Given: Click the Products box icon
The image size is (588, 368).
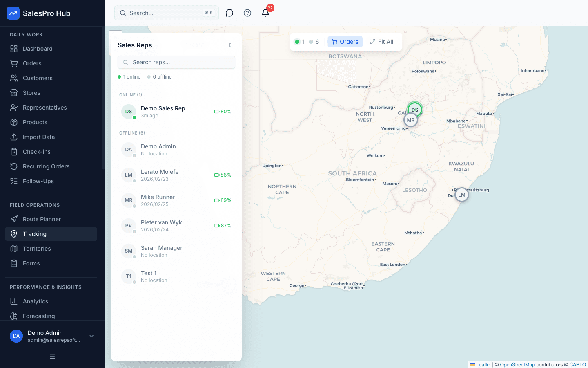Looking at the screenshot, I should 14,122.
